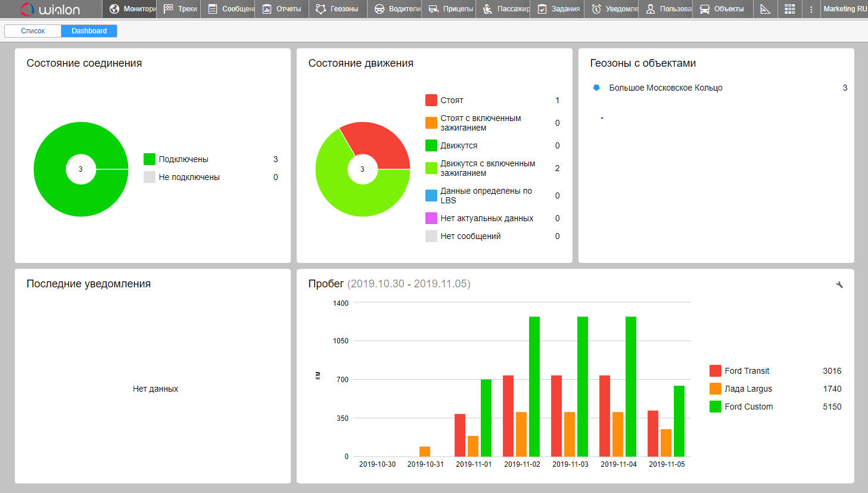This screenshot has height=493, width=868.
Task: Click the Подключены legend entry
Action: click(183, 159)
